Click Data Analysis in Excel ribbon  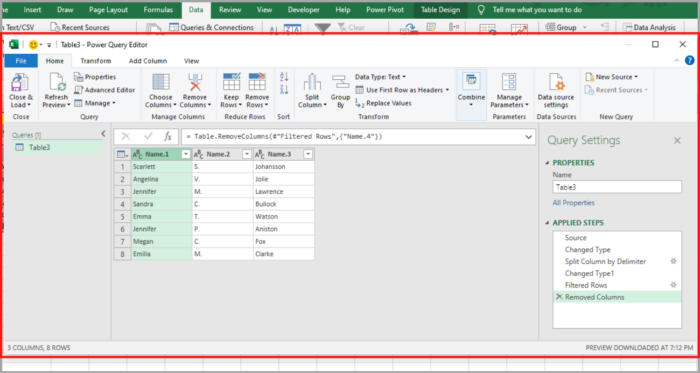[x=649, y=27]
